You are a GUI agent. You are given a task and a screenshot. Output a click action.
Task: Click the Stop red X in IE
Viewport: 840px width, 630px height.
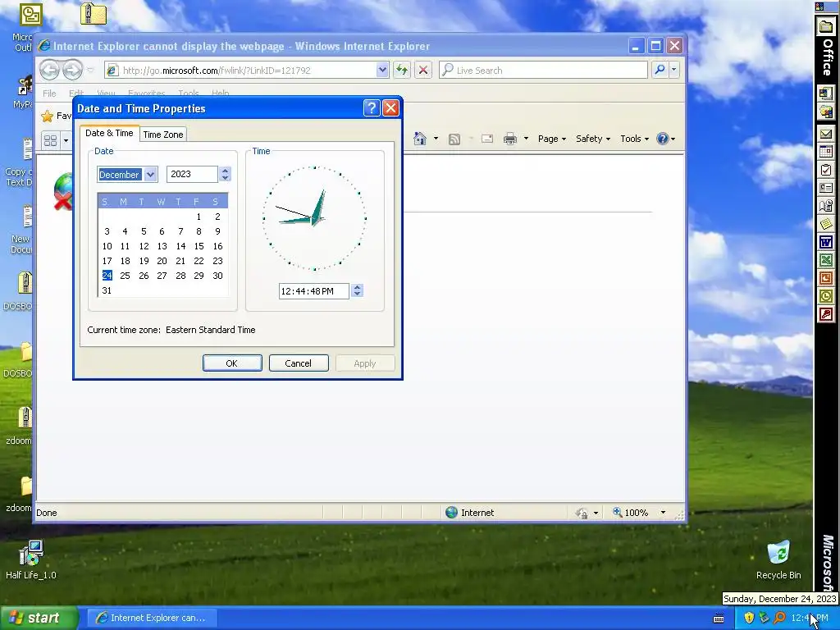(x=423, y=70)
